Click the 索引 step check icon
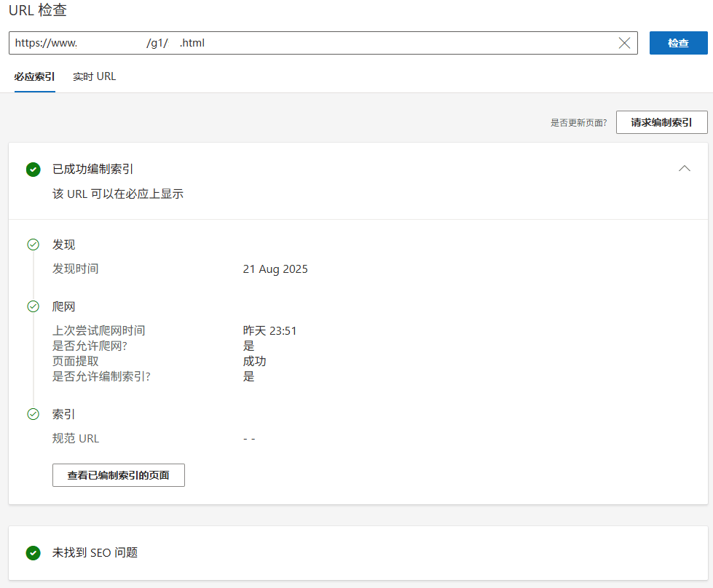This screenshot has height=588, width=713. pos(33,414)
